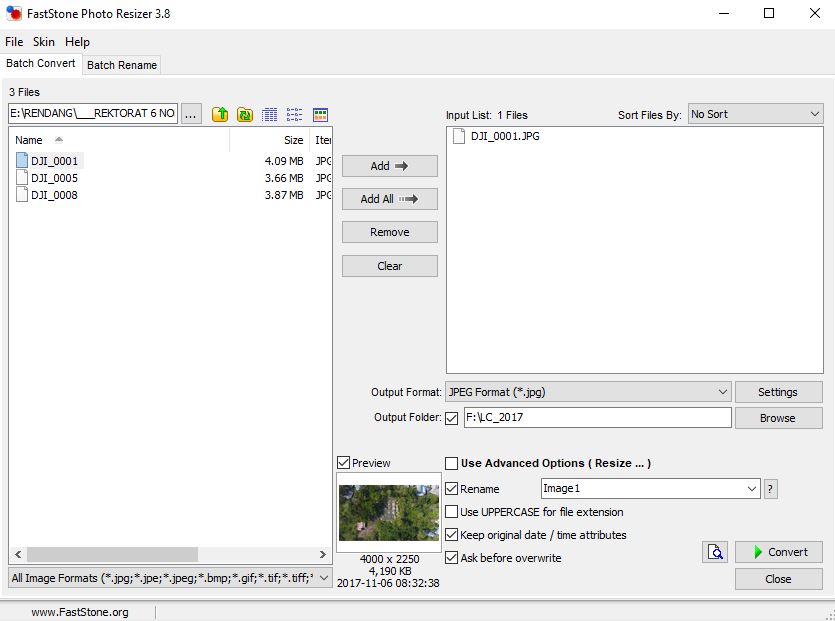Click DJI_0005 file icon
The width and height of the screenshot is (835, 621).
22,177
